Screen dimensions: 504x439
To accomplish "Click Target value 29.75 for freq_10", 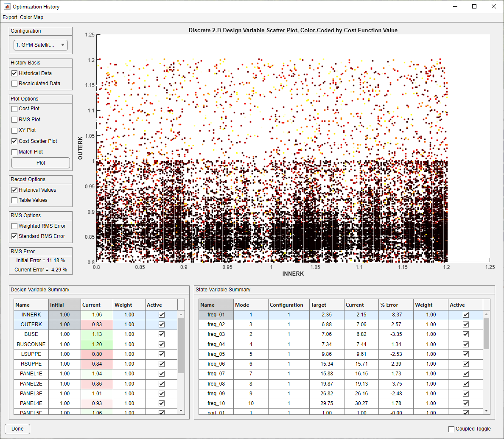I will click(x=327, y=403).
